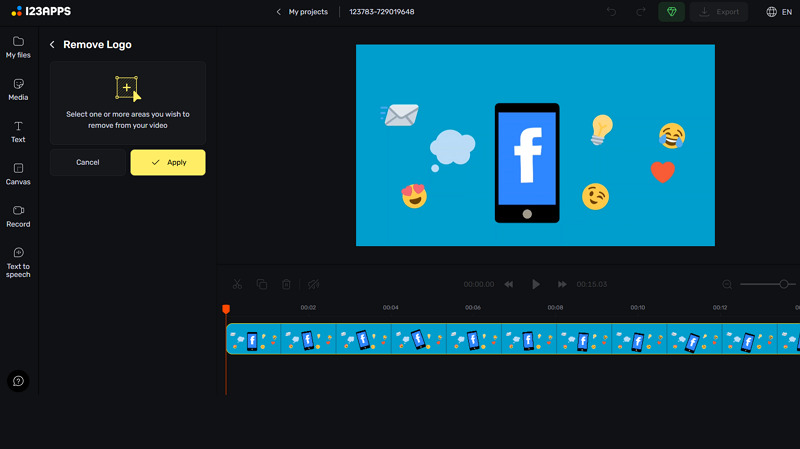The width and height of the screenshot is (800, 449).
Task: Duplicate the clip with copy icon
Action: pyautogui.click(x=262, y=284)
